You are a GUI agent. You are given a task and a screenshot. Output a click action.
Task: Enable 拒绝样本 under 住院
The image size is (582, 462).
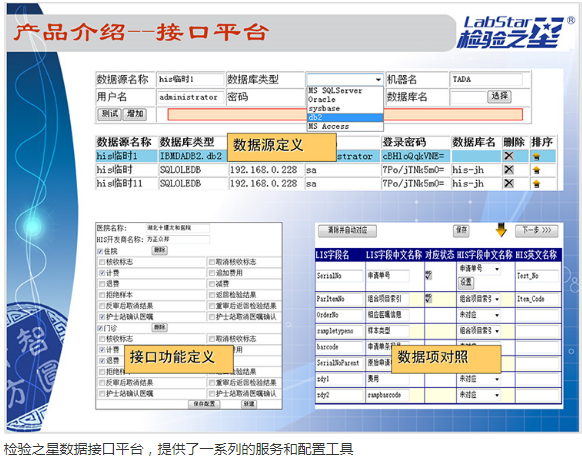pyautogui.click(x=102, y=295)
